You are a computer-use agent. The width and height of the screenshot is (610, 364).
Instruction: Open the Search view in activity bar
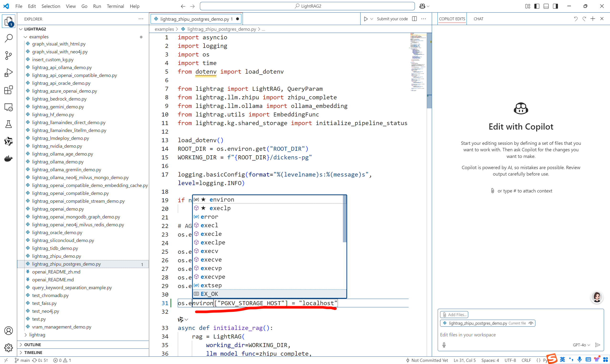[9, 38]
